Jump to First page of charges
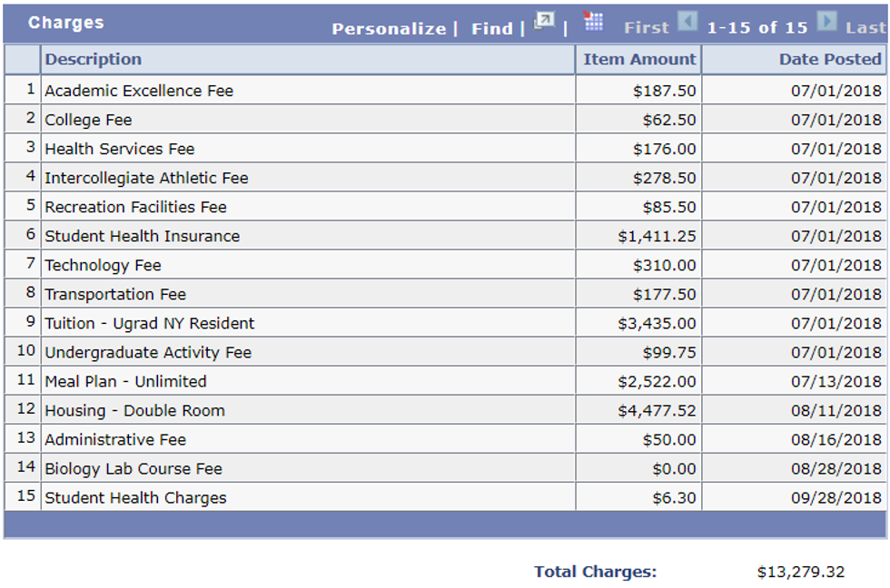 coord(646,28)
